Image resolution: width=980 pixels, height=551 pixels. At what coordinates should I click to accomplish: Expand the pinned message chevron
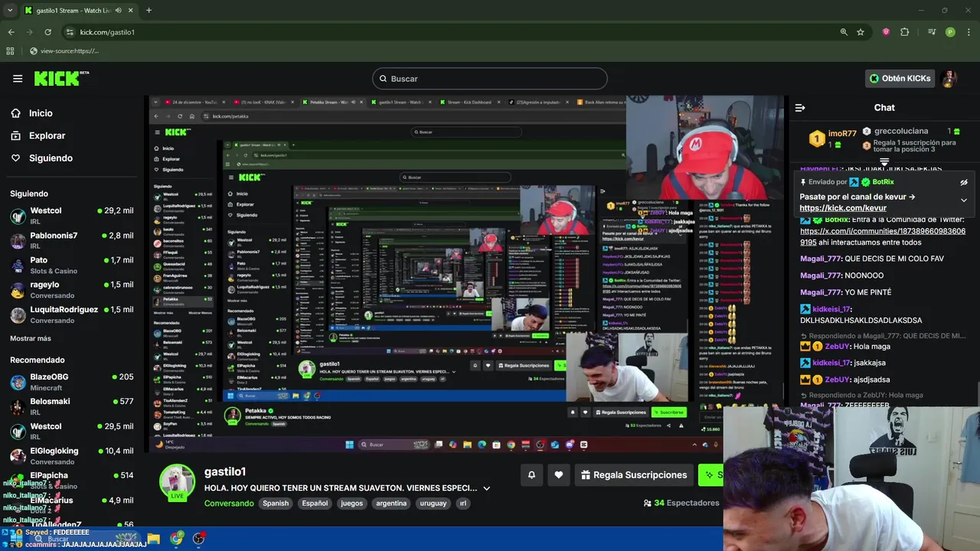(964, 201)
